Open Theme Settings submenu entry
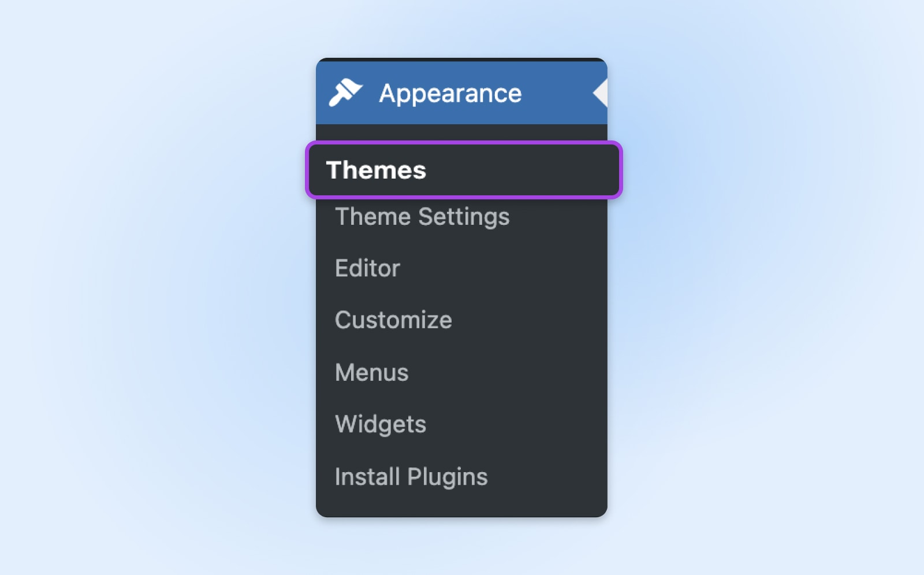The width and height of the screenshot is (924, 575). click(x=422, y=217)
